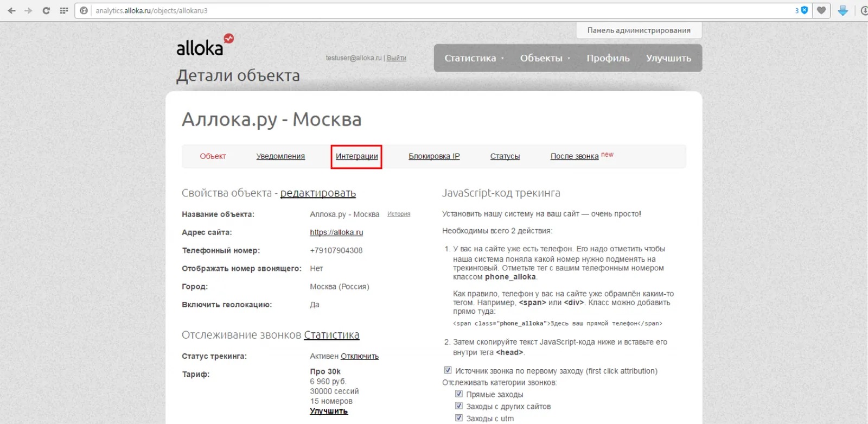The height and width of the screenshot is (424, 868).
Task: Open Панель администрирования
Action: [x=639, y=30]
